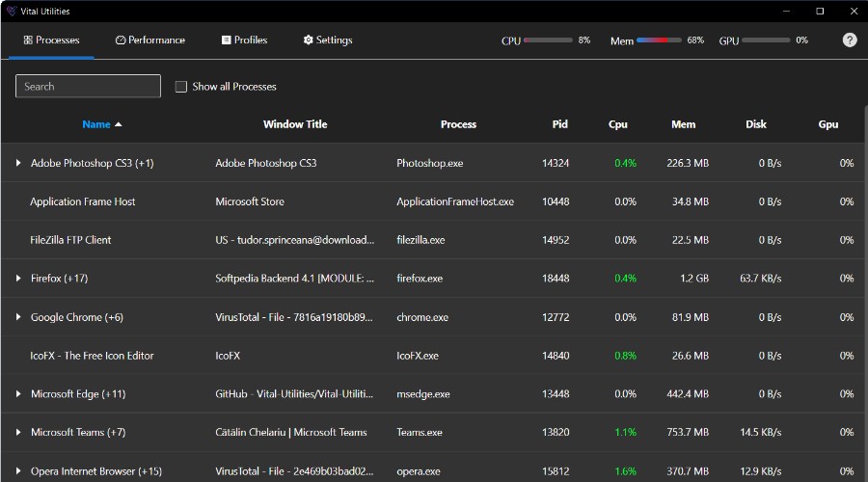Click the Settings gear icon
The image size is (868, 482).
tap(308, 40)
